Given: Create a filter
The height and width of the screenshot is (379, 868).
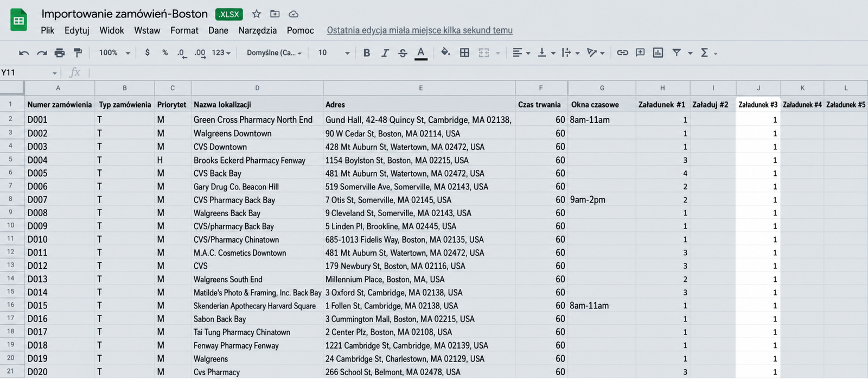Looking at the screenshot, I should 676,53.
